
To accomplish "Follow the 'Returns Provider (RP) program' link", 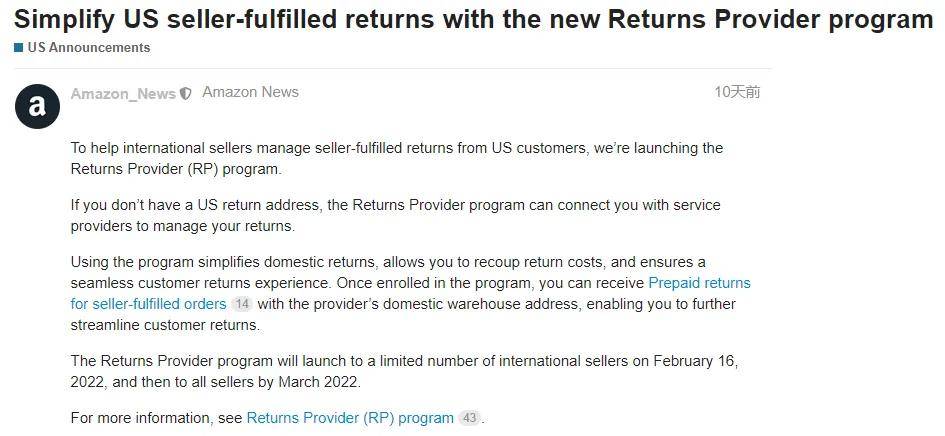I will (x=350, y=418).
